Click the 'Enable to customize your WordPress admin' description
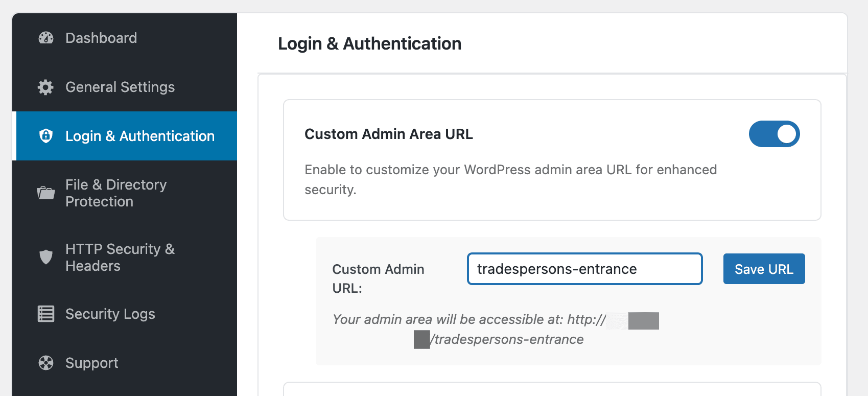Viewport: 868px width, 396px height. [x=510, y=179]
